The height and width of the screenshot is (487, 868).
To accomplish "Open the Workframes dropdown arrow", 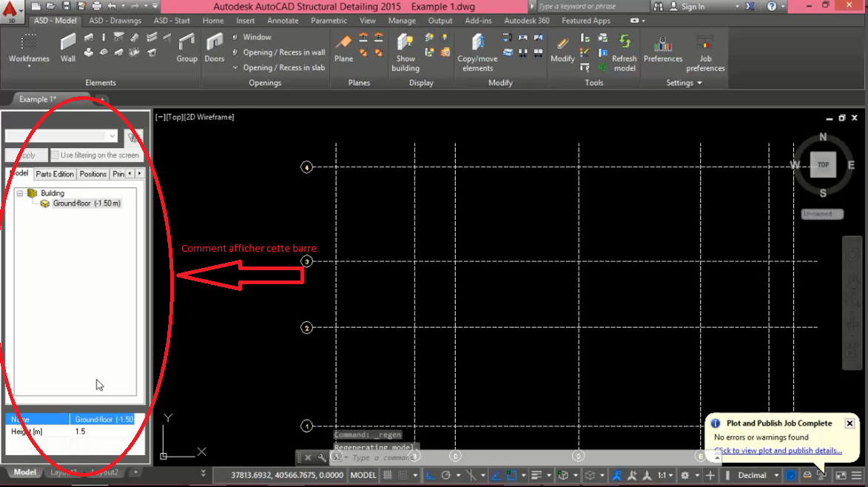I will click(x=29, y=67).
